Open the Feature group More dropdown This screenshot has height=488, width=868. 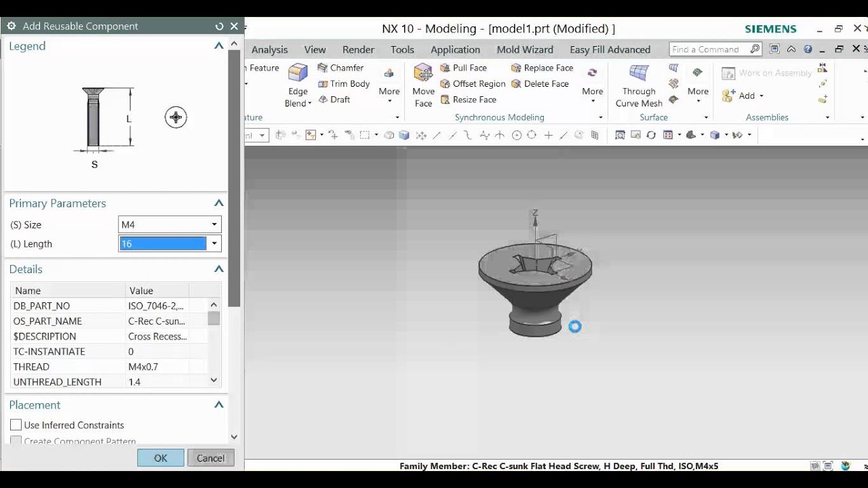(389, 85)
